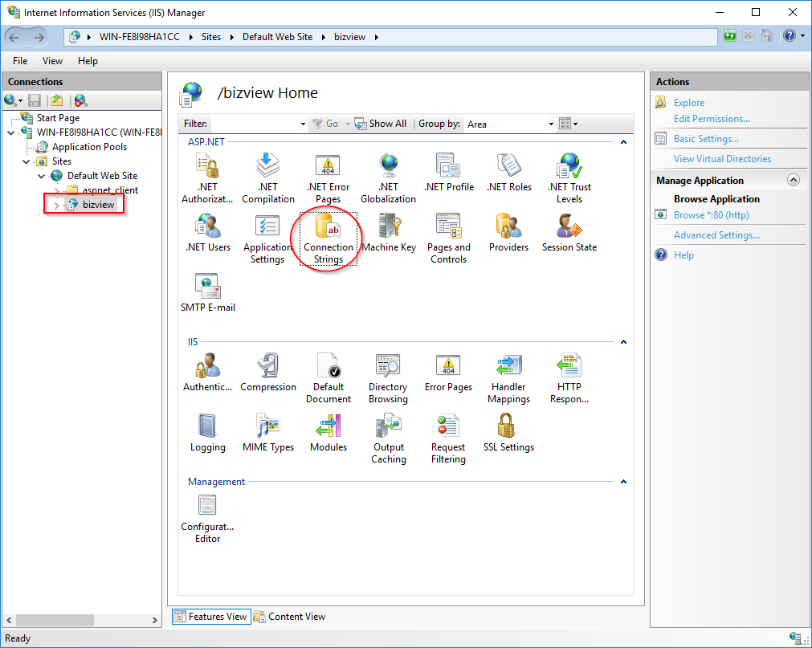Open Output Caching feature
812x648 pixels.
(389, 438)
